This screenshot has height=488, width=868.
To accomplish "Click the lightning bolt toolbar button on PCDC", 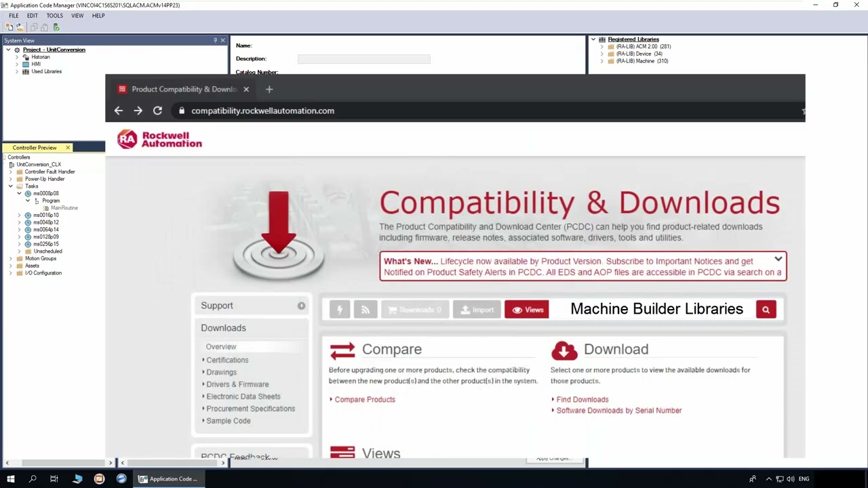I will [x=340, y=310].
